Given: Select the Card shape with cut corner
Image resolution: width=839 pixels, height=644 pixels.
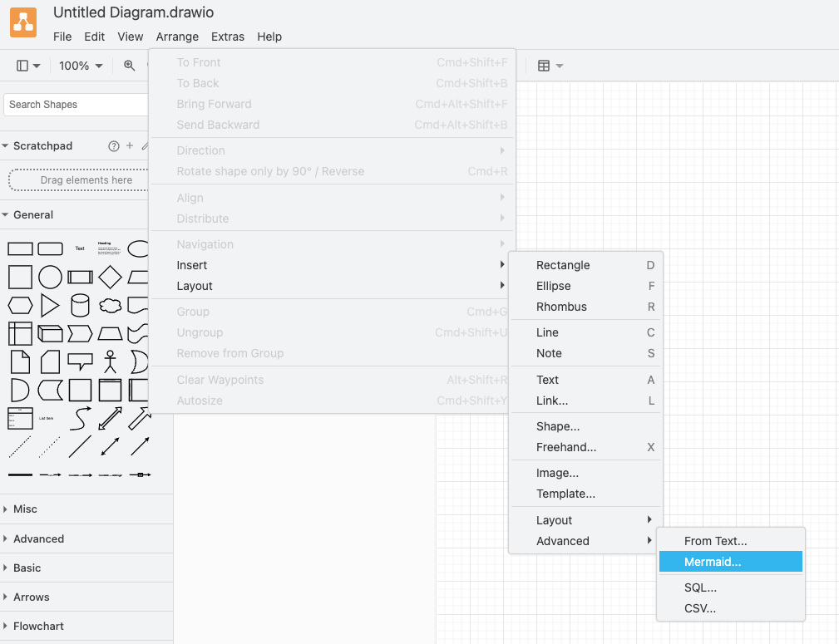Looking at the screenshot, I should [50, 362].
